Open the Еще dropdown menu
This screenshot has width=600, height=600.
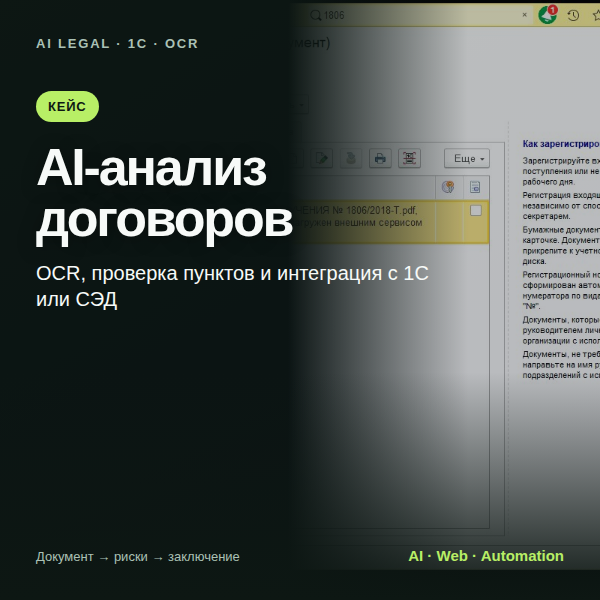point(467,158)
